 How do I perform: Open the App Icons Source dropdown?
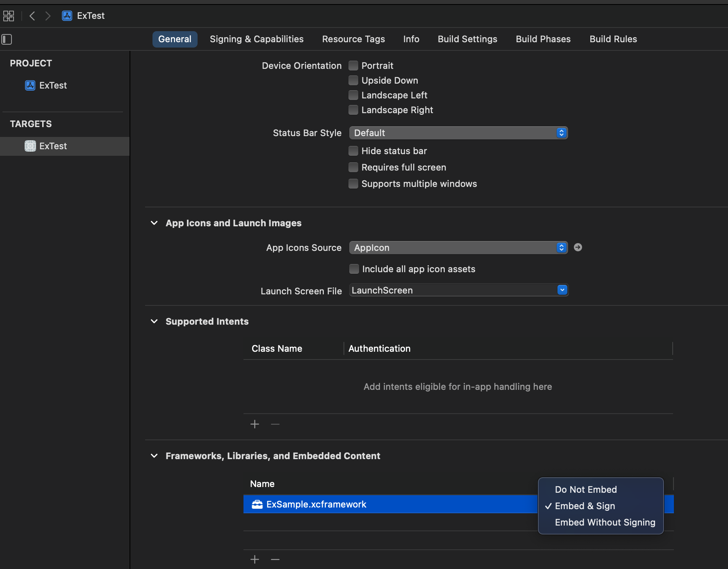point(458,248)
